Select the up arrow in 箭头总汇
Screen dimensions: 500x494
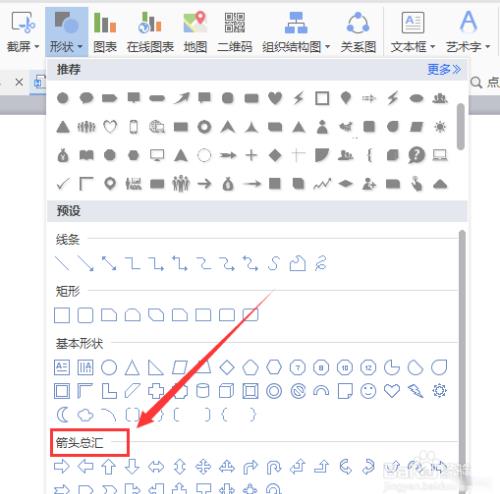coord(109,466)
